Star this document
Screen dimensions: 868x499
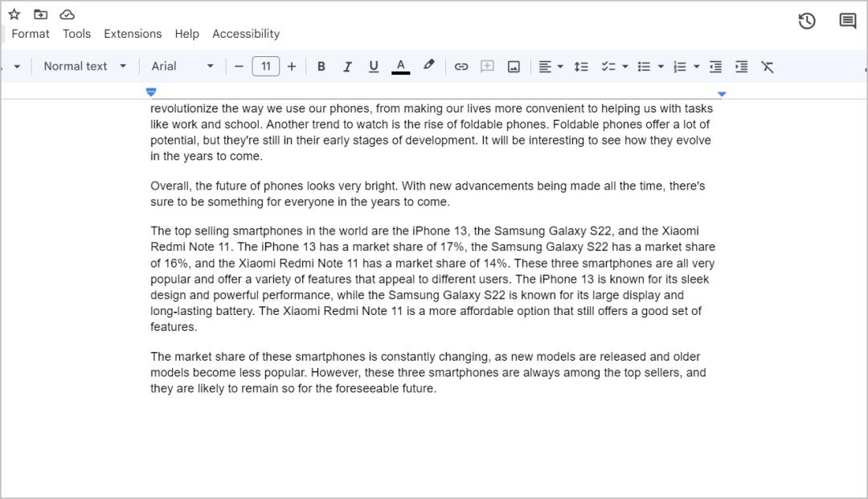(x=14, y=14)
